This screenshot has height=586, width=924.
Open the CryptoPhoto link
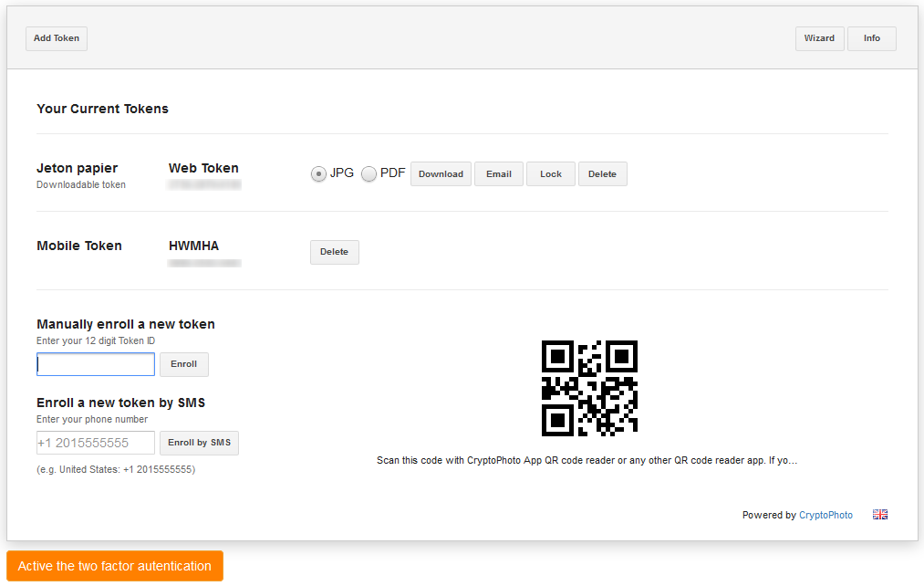825,515
